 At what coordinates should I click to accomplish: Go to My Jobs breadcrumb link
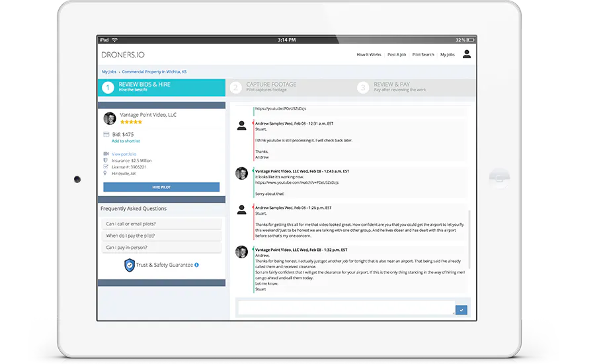(x=109, y=71)
